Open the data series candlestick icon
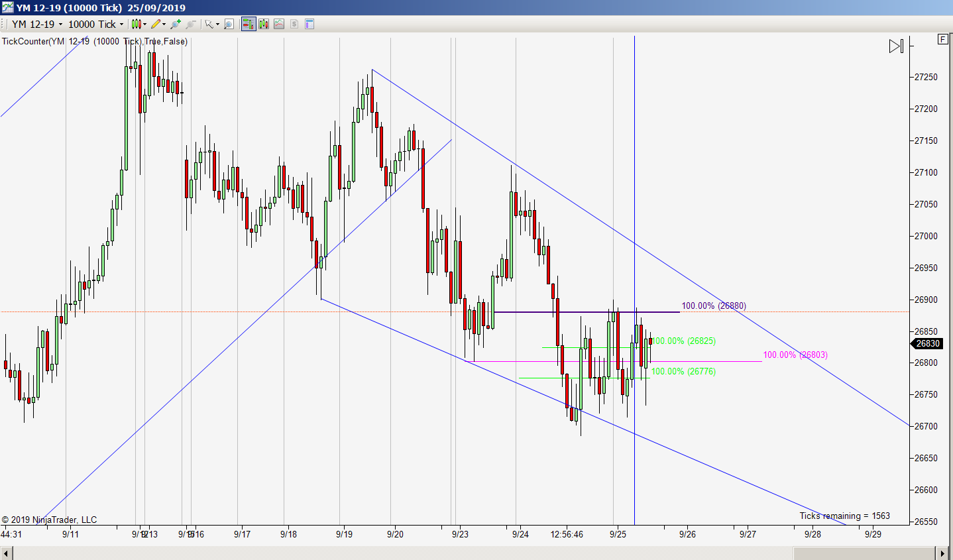This screenshot has height=560, width=953. pos(264,24)
